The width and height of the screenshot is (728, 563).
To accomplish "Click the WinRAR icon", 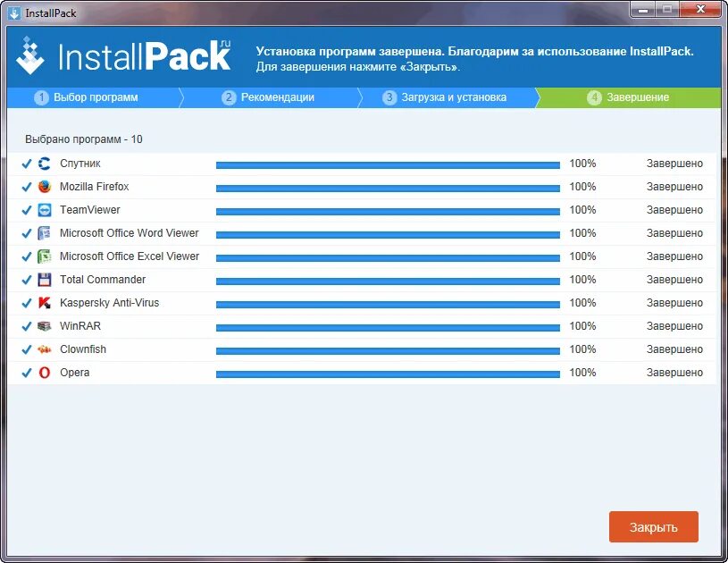I will click(44, 326).
